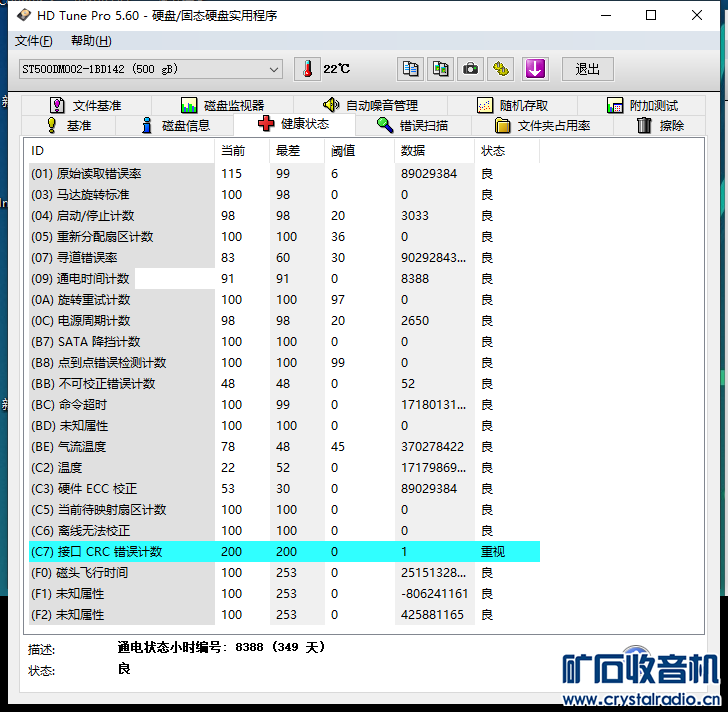Click the 阈值 column header
Viewport: 728px width, 712px height.
click(x=359, y=151)
